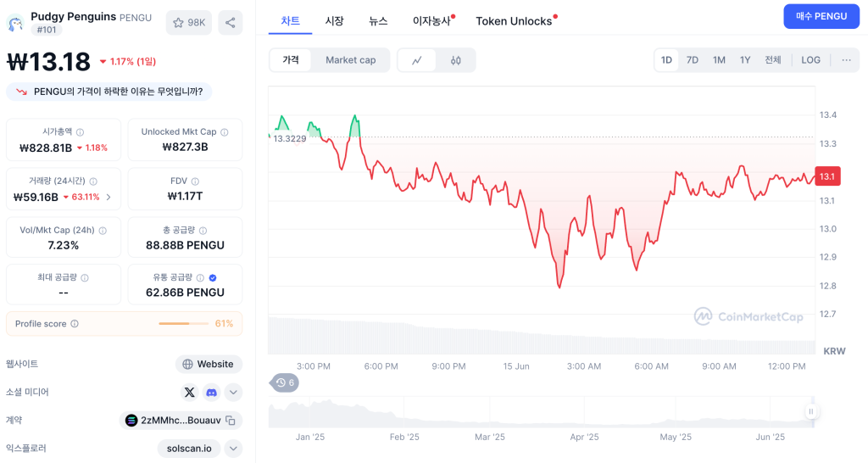
Task: Click the 88.88B PENGU total supply value
Action: 185,245
